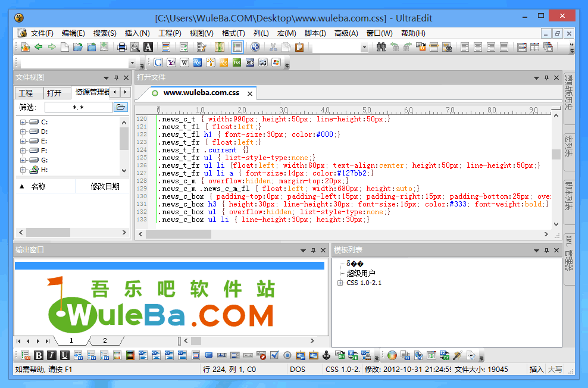Image resolution: width=588 pixels, height=388 pixels.
Task: Click the Bold 'B' HTML icon
Action: point(39,355)
